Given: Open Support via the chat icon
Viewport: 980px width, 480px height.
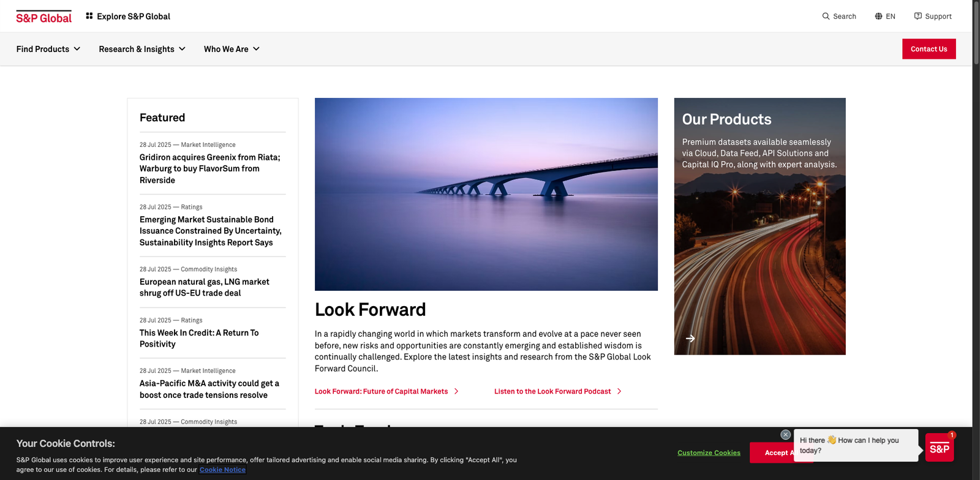Looking at the screenshot, I should 918,17.
